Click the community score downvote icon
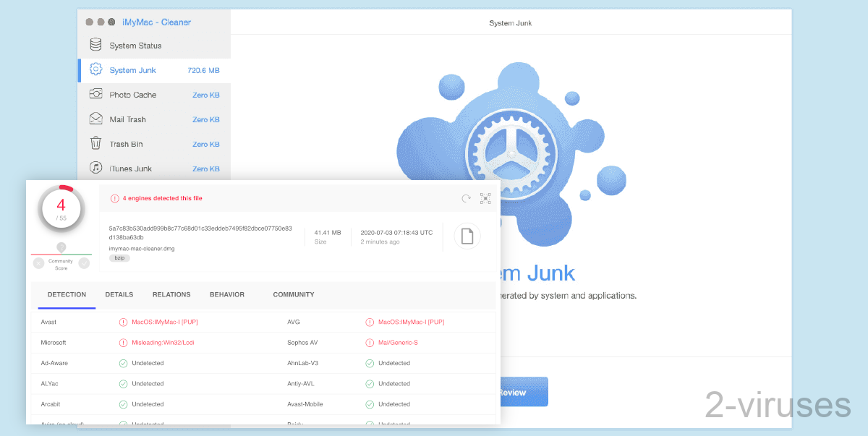Viewport: 868px width, 436px height. 38,263
